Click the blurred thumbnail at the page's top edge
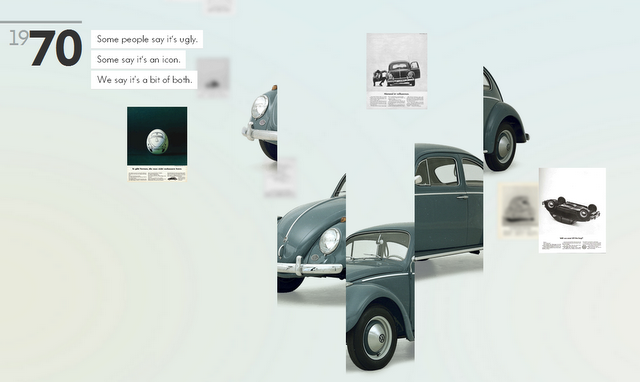 220,6
